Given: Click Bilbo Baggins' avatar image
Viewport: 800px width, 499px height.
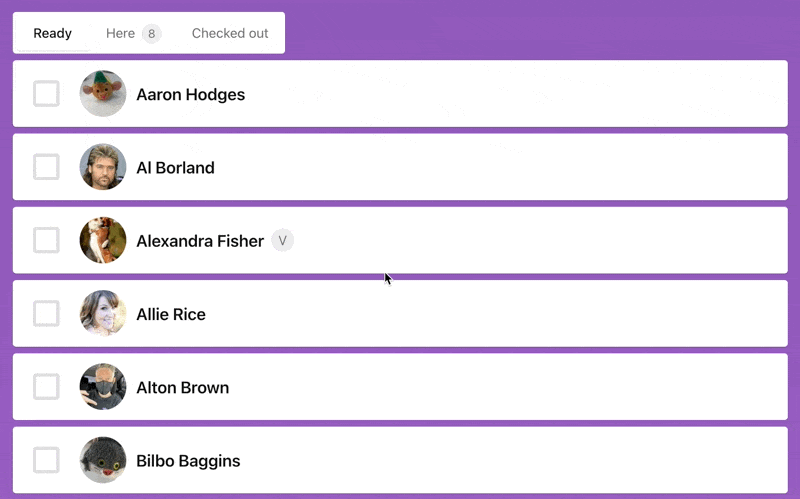Looking at the screenshot, I should (x=103, y=460).
